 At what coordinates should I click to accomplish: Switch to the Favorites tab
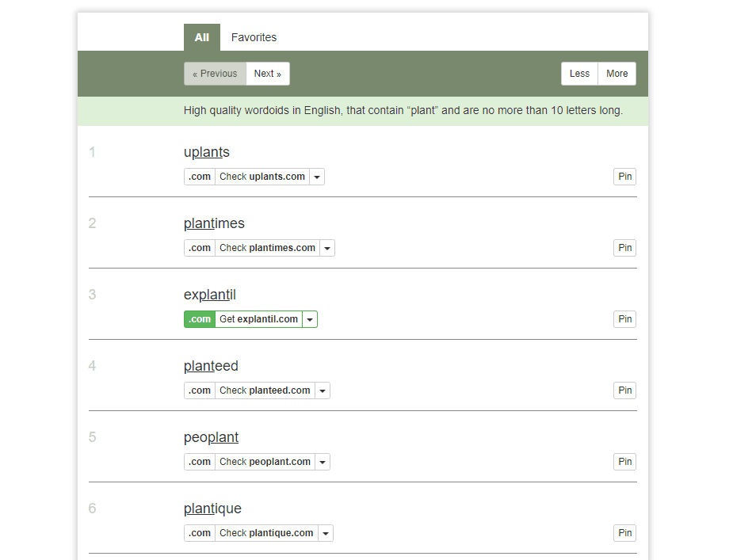[x=253, y=37]
